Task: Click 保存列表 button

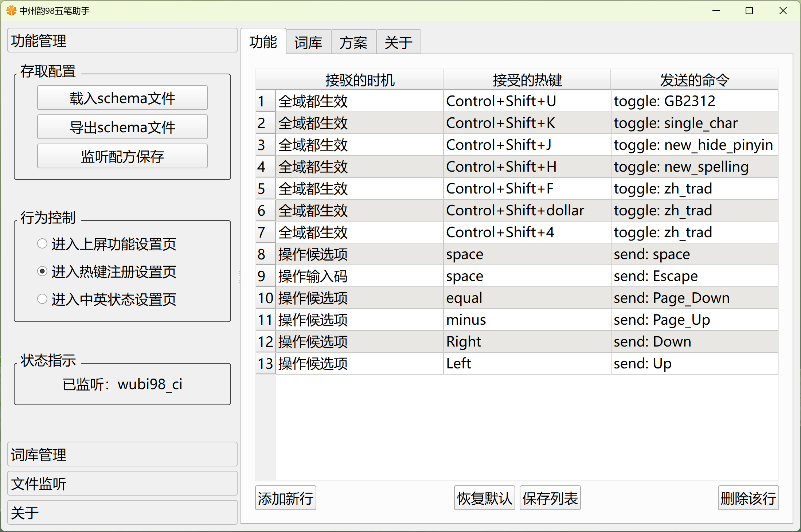Action: 550,498
